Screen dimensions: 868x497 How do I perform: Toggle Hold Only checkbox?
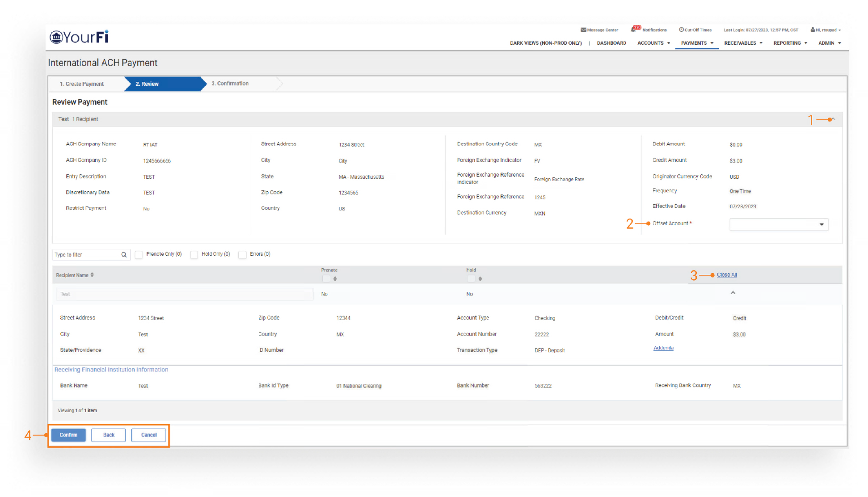click(x=194, y=255)
